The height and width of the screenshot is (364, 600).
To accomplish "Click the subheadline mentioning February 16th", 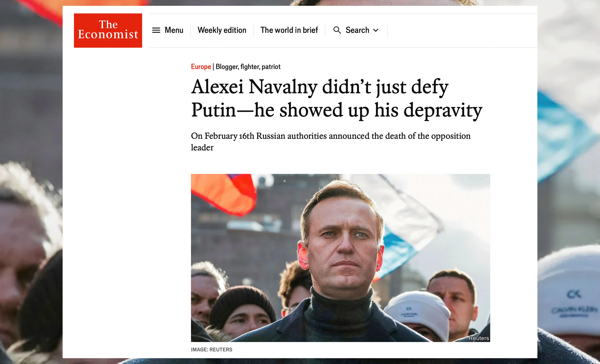I will pyautogui.click(x=330, y=141).
